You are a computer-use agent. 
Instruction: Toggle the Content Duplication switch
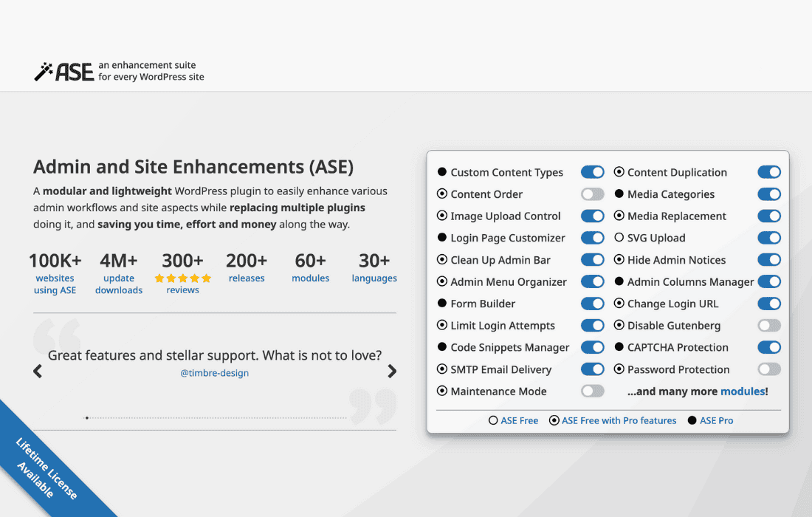pyautogui.click(x=769, y=172)
